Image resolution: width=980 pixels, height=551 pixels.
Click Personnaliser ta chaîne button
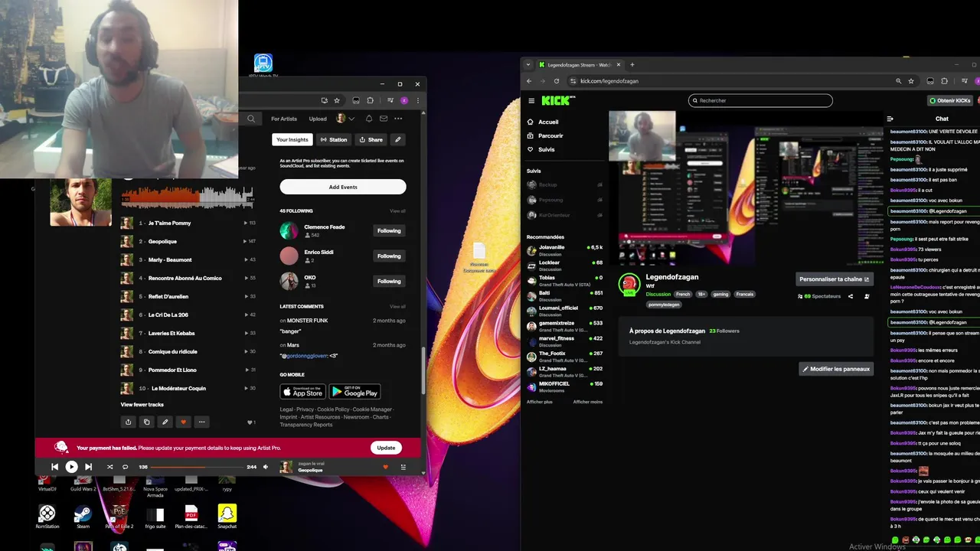click(x=834, y=279)
